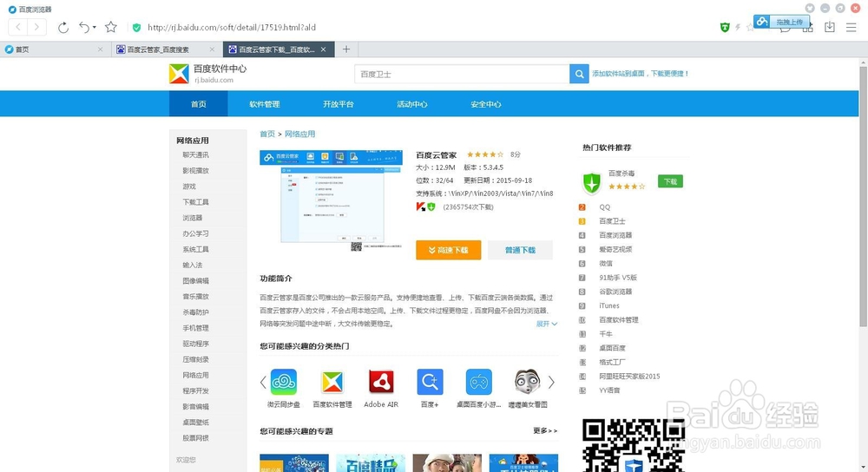This screenshot has height=472, width=868.
Task: Reload the page with the refresh icon
Action: click(63, 27)
